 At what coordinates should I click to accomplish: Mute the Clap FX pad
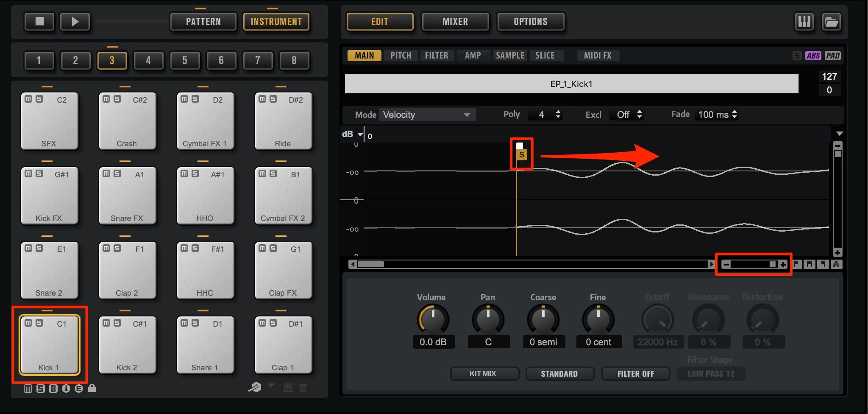click(x=262, y=248)
